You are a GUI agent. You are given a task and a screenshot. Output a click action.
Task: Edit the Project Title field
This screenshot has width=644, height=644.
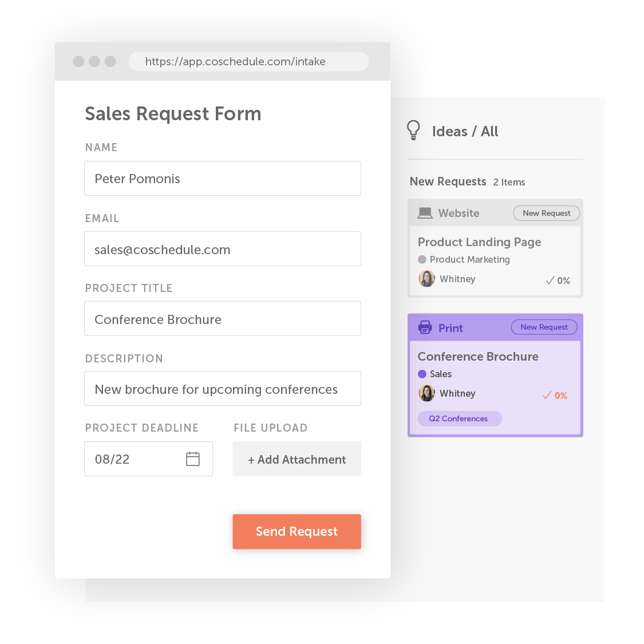(x=222, y=319)
